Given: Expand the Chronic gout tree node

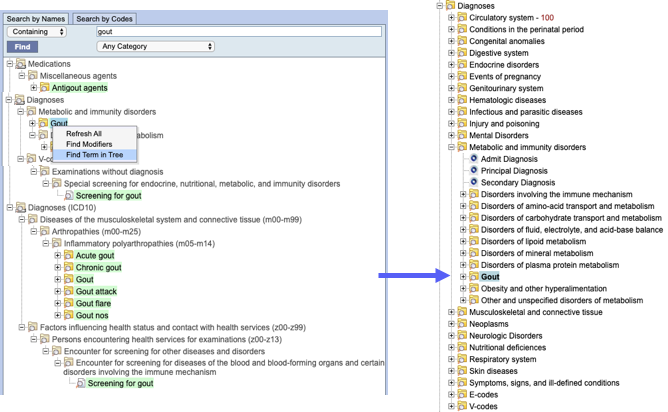Looking at the screenshot, I should click(58, 267).
